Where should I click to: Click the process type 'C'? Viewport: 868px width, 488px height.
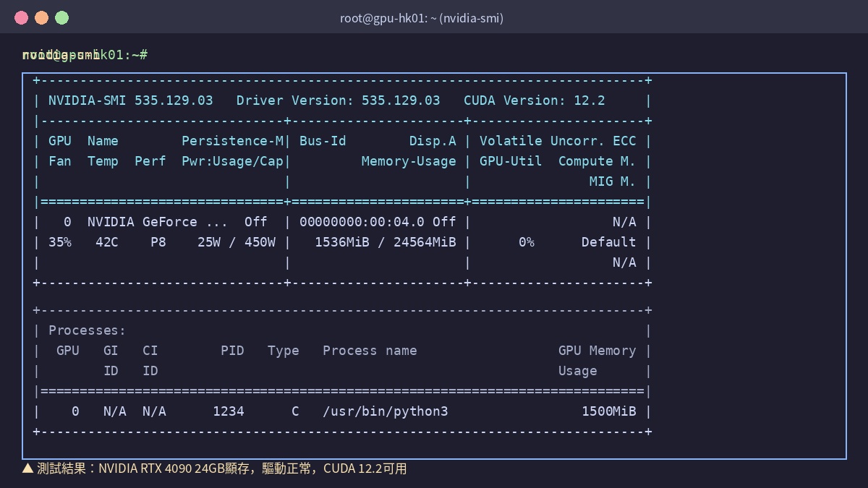point(295,411)
